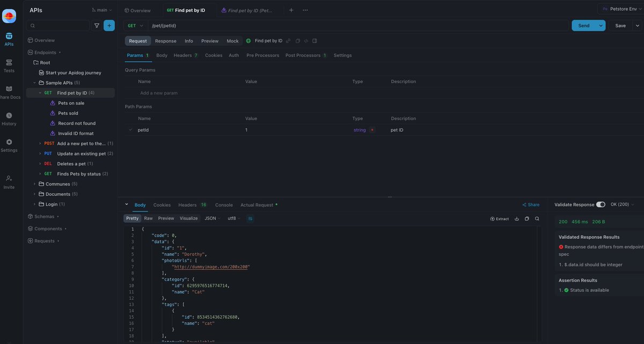This screenshot has width=644, height=344.
Task: Click the Save button
Action: tap(620, 25)
